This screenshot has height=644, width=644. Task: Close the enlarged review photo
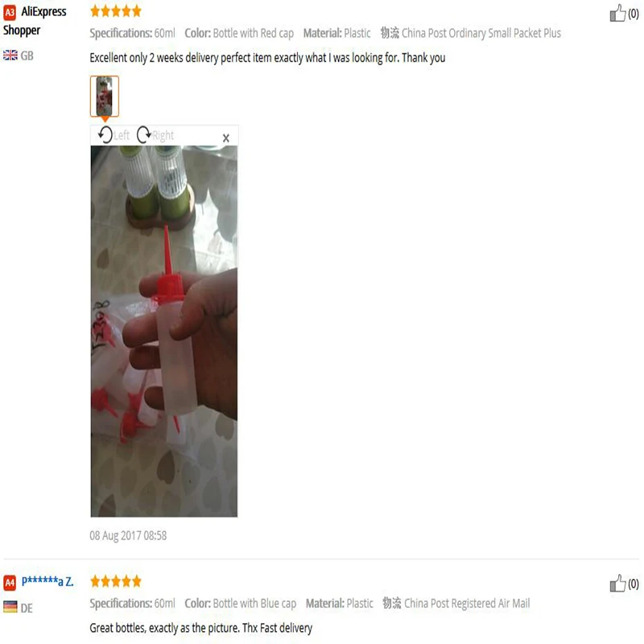tap(226, 138)
